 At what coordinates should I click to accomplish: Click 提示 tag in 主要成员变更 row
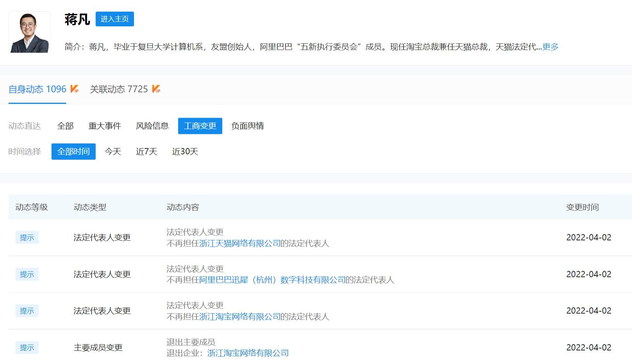[x=27, y=348]
